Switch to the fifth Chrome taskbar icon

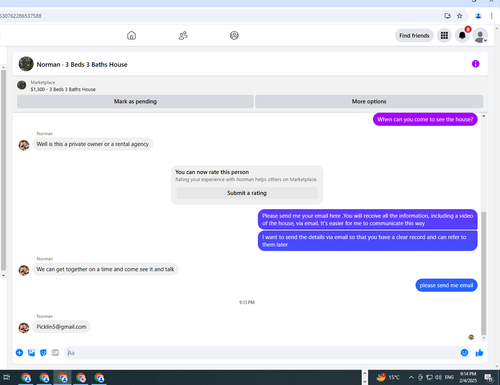click(x=99, y=378)
